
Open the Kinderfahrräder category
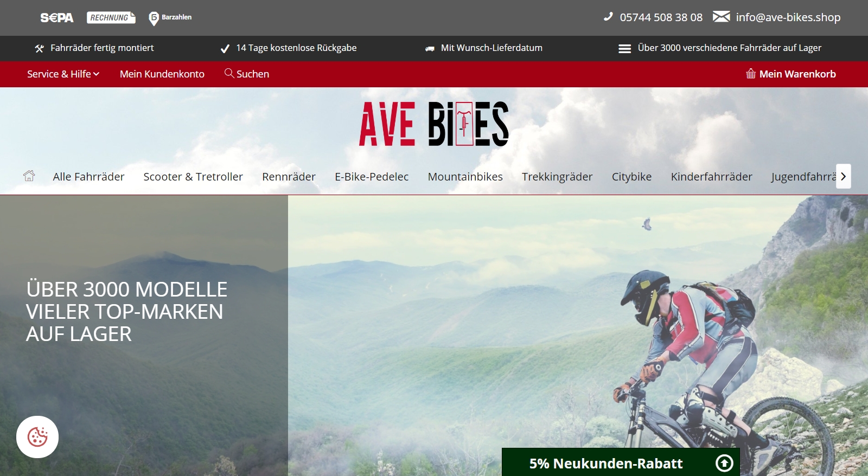coord(711,177)
